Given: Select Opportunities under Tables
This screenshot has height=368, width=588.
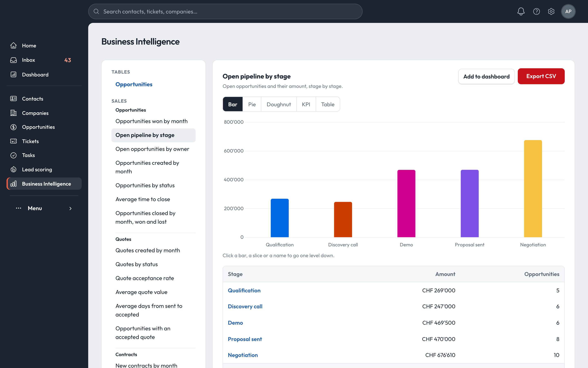Looking at the screenshot, I should [134, 84].
